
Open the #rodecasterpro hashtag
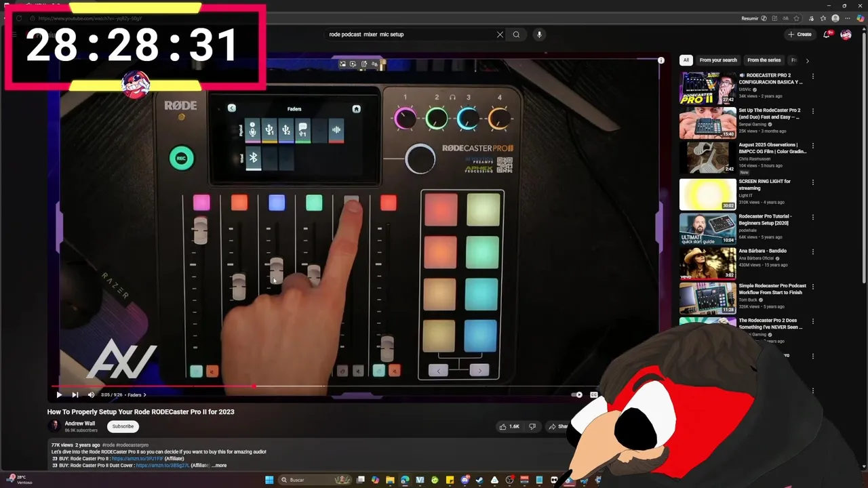(132, 445)
